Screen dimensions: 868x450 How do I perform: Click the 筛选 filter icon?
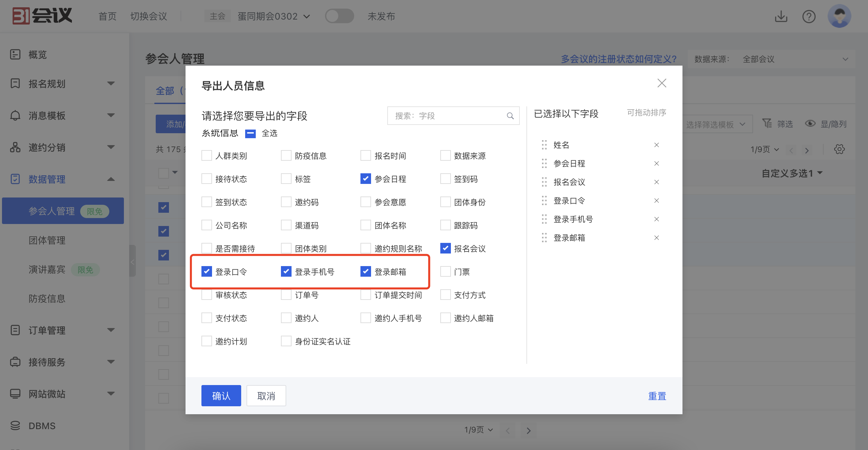pos(767,124)
